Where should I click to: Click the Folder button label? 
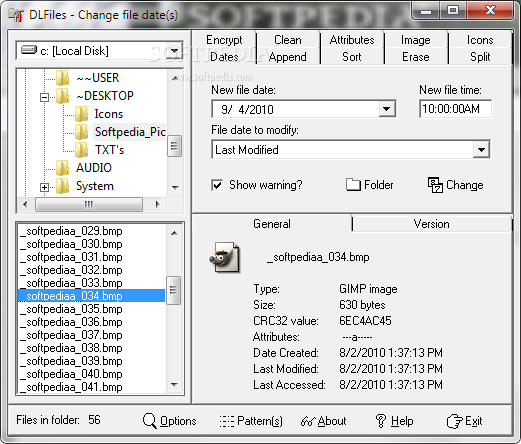tap(379, 185)
